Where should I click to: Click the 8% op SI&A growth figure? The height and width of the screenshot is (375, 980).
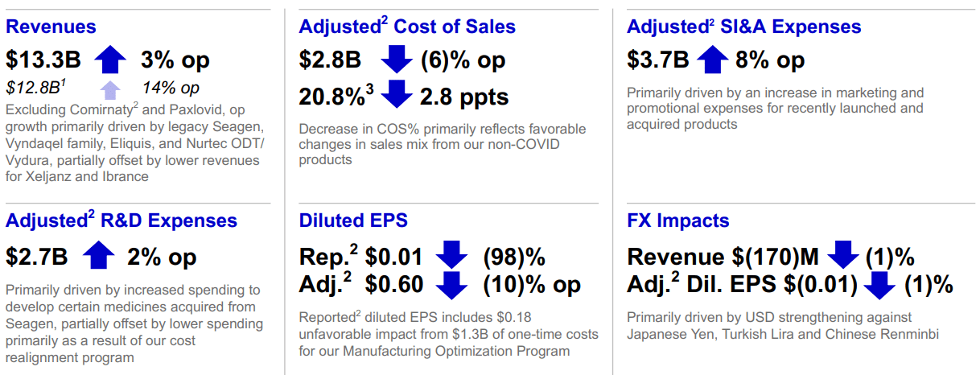[x=771, y=60]
